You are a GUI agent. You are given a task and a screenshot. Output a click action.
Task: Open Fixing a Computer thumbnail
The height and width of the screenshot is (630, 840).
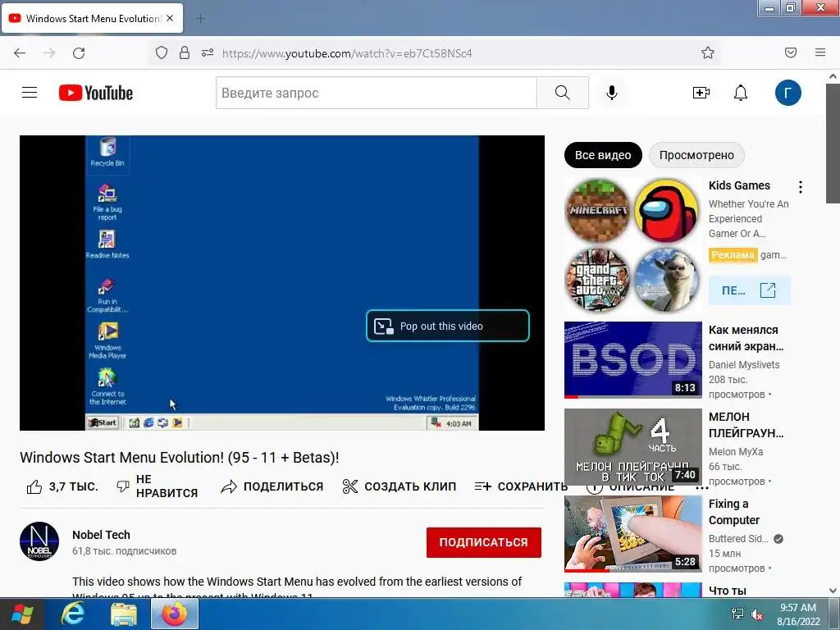coord(632,533)
